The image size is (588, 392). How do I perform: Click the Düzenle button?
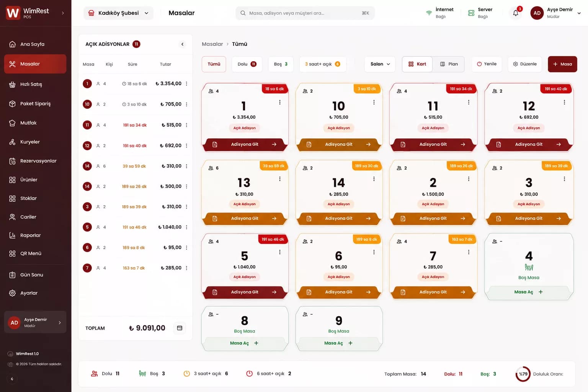click(x=525, y=64)
